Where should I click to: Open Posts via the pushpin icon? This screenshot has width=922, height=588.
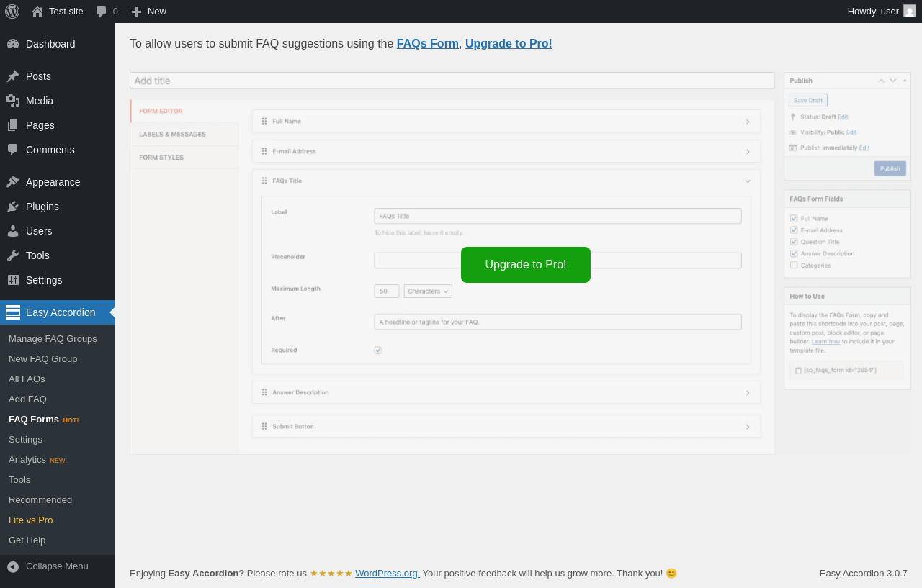[x=13, y=76]
